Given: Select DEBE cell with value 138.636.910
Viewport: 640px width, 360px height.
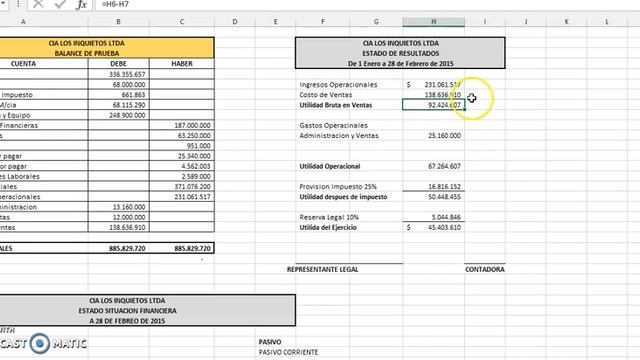Looking at the screenshot, I should (118, 227).
